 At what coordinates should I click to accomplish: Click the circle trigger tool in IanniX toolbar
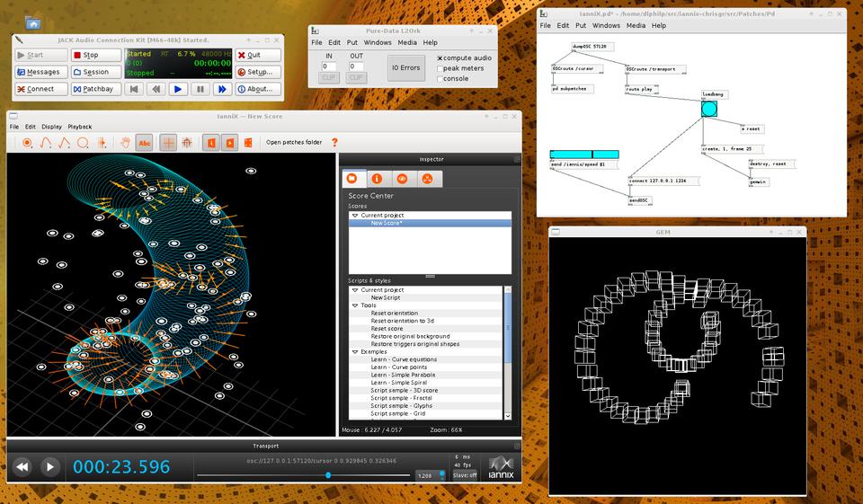click(x=27, y=143)
